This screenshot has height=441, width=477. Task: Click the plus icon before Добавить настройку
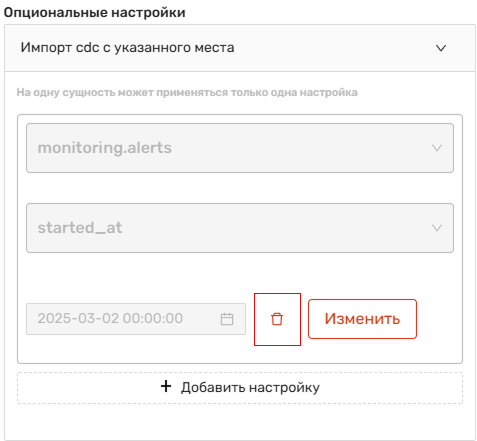(x=166, y=386)
